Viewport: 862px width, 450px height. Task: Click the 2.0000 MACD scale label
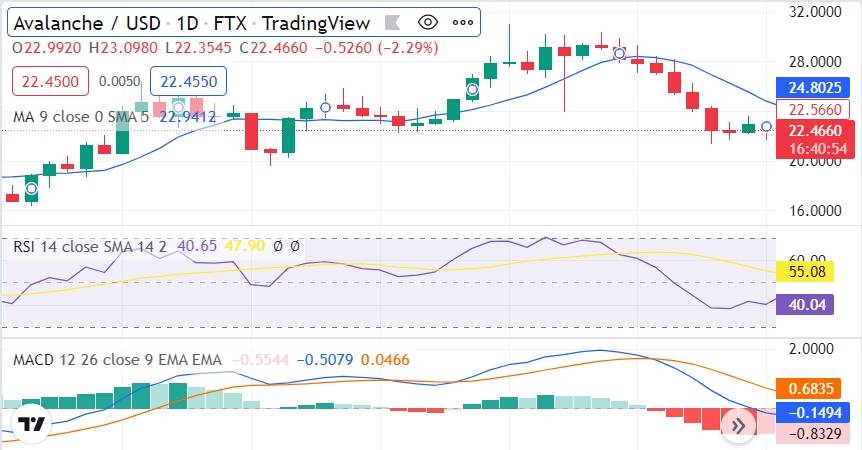(811, 349)
